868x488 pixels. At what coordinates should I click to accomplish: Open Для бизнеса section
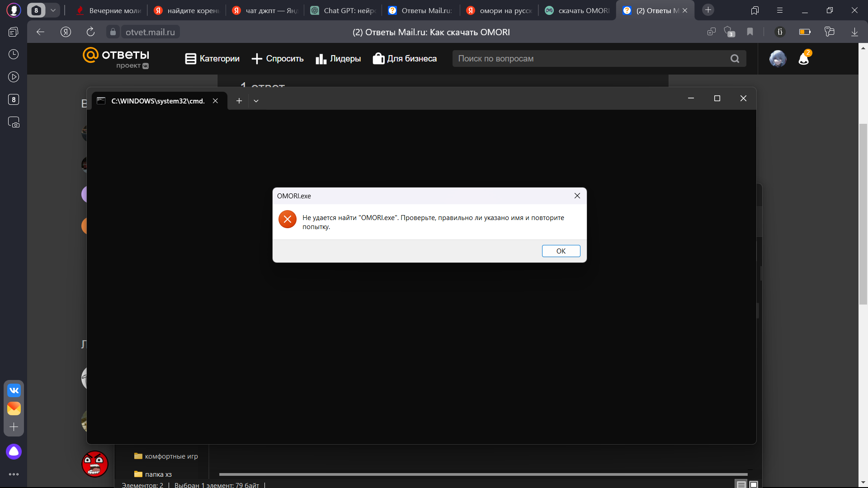pos(405,59)
